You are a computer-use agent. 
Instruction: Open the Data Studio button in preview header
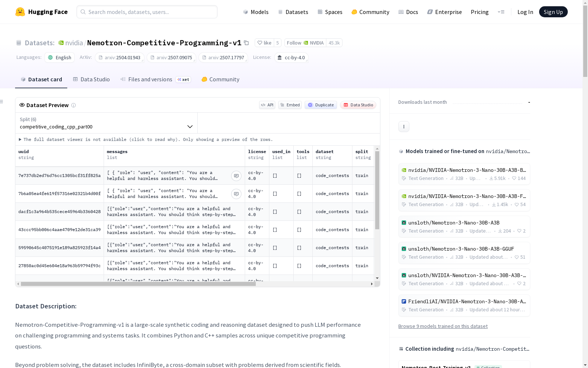point(358,105)
